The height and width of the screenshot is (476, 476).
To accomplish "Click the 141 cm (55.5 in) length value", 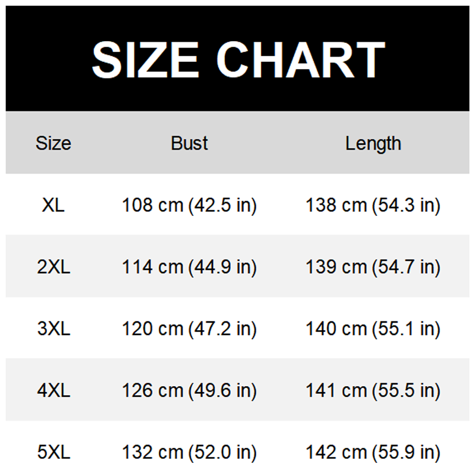I will 373,390.
